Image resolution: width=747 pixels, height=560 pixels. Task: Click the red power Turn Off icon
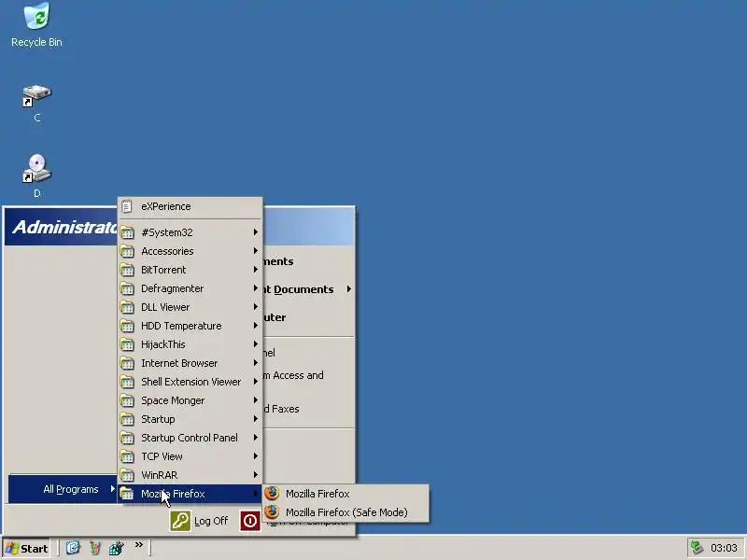coord(249,521)
